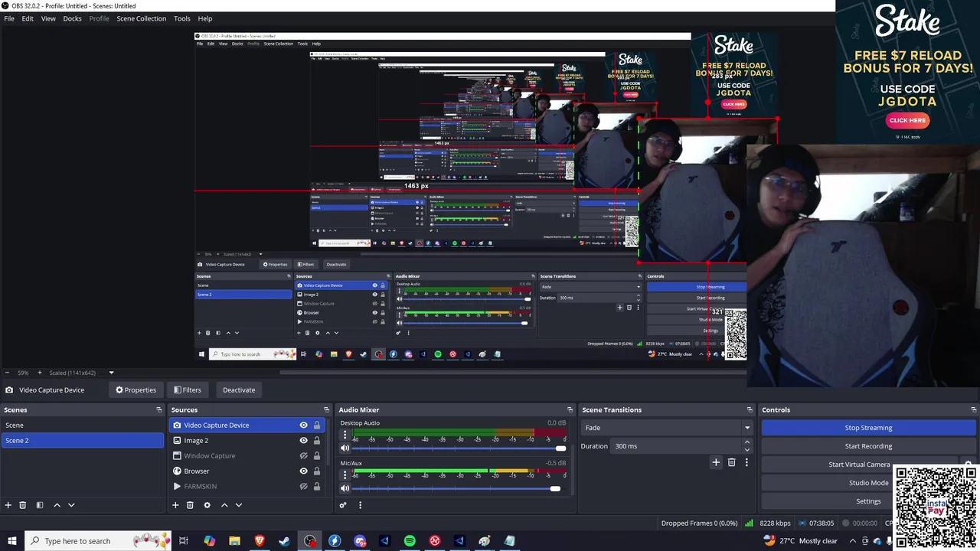Click transition Duration 300 ms field
980x551 pixels.
click(x=677, y=446)
